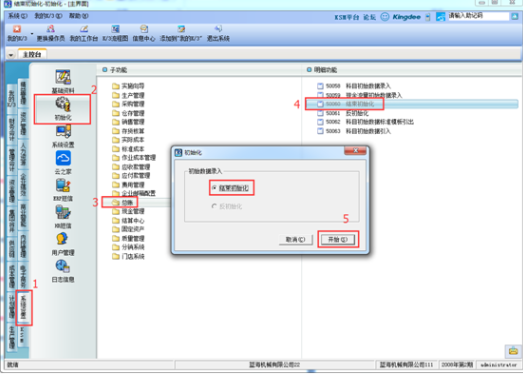Expand the arrow left of 主控台 tab
The height and width of the screenshot is (374, 523).
click(x=11, y=54)
